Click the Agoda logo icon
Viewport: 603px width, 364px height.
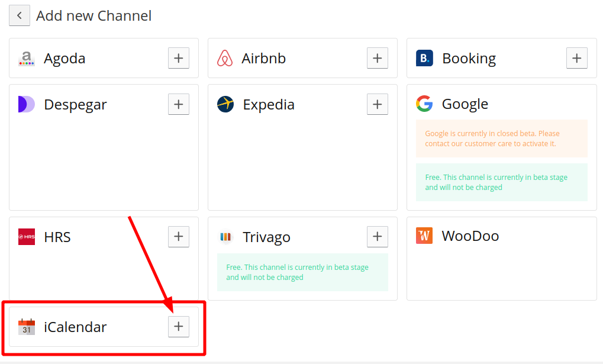click(27, 58)
